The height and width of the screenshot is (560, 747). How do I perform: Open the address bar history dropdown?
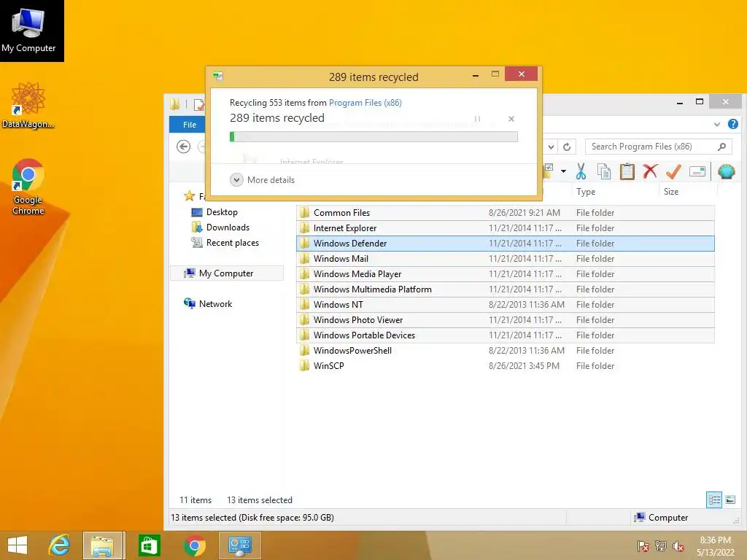[551, 147]
